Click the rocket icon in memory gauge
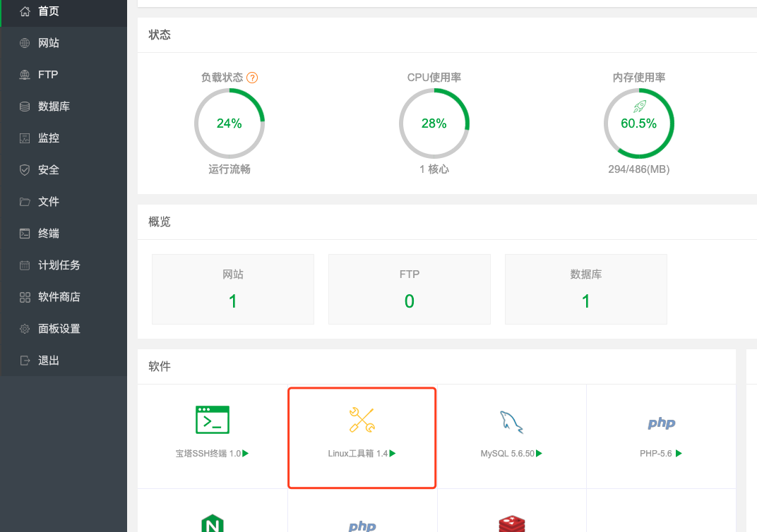The height and width of the screenshot is (532, 757). coord(639,106)
